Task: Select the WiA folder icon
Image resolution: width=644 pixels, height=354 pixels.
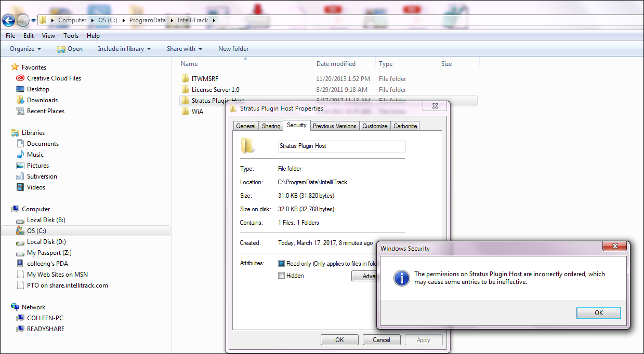Action: click(185, 112)
